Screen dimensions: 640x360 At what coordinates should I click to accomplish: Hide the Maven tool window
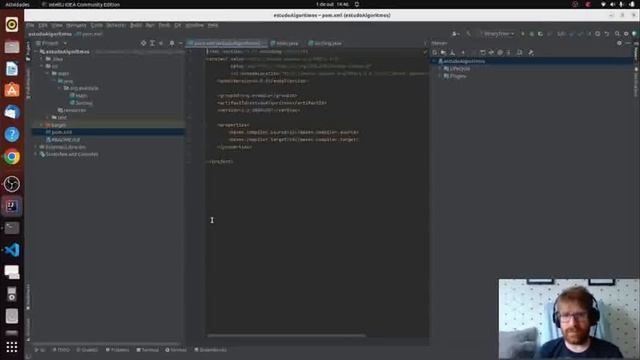[x=628, y=43]
